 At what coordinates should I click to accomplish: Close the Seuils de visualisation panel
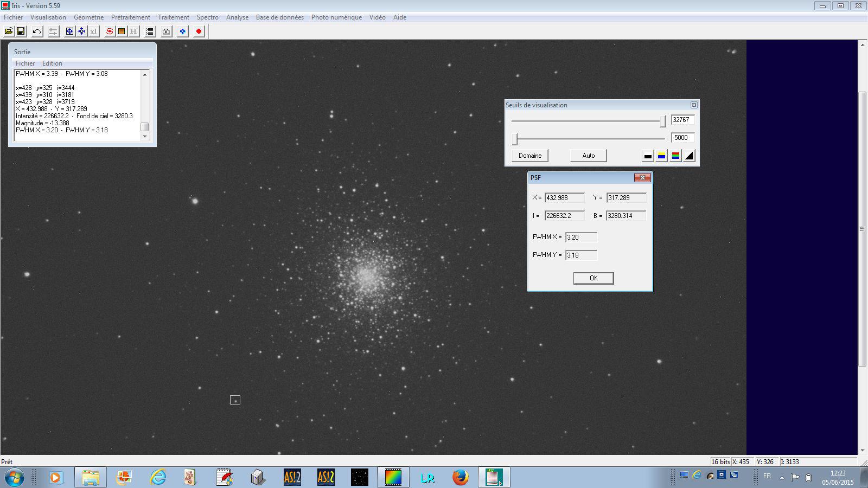[x=693, y=105]
